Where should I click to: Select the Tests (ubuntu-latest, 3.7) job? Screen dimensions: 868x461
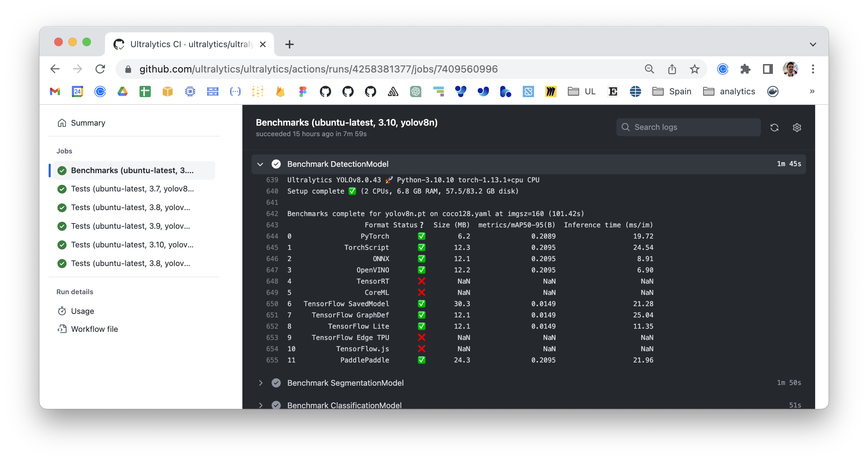click(x=132, y=189)
